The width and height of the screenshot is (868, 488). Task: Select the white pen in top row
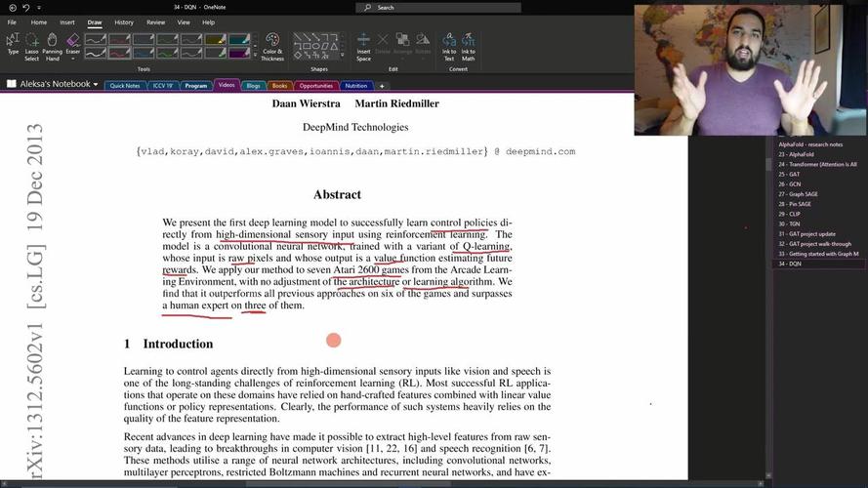click(x=96, y=39)
